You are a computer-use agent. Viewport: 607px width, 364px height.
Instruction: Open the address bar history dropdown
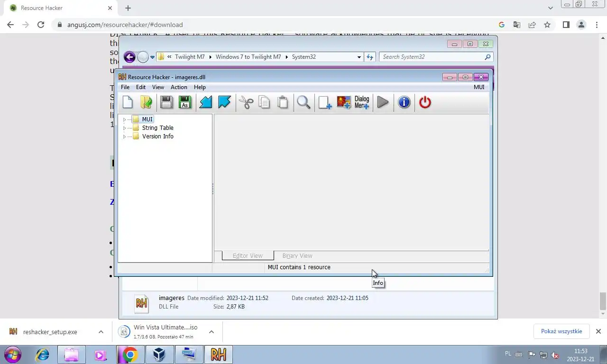359,57
